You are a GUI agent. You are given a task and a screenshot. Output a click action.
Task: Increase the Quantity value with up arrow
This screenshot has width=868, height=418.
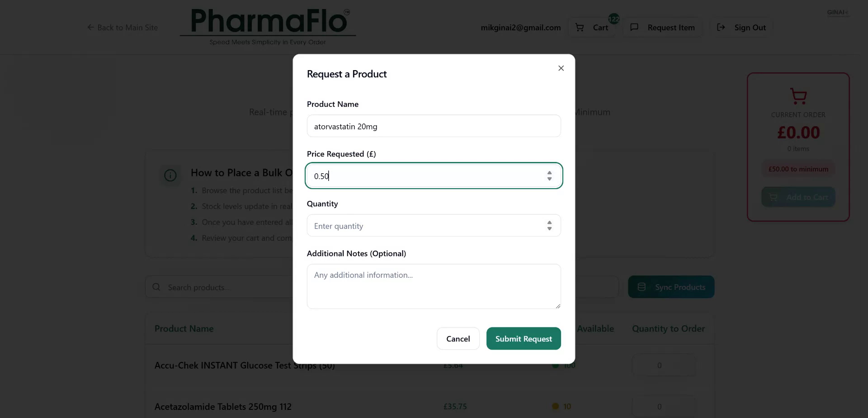click(x=549, y=223)
